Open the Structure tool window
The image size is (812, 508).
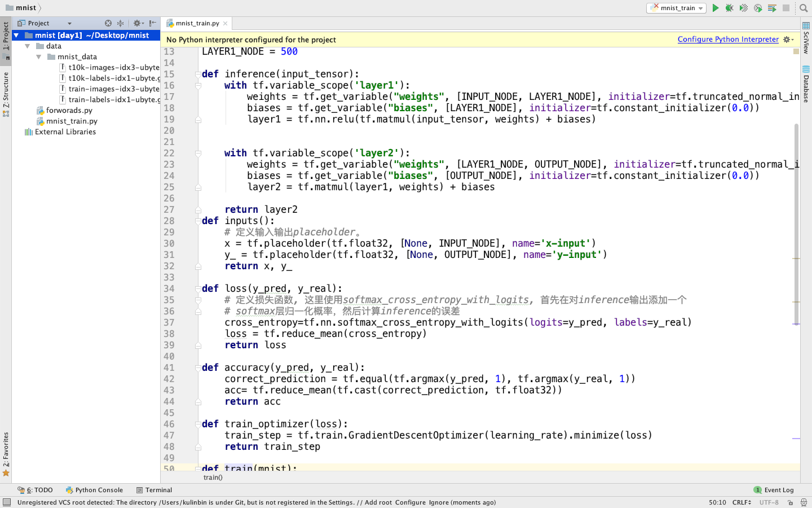[6, 94]
